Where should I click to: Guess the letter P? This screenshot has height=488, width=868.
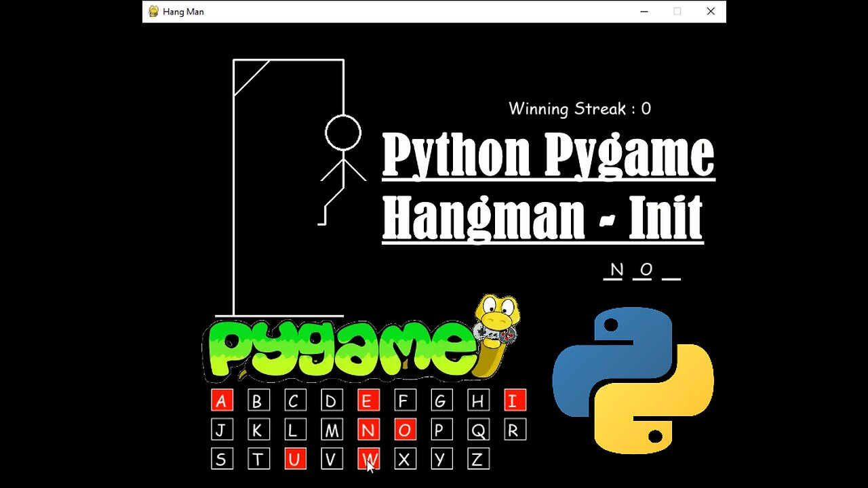441,430
